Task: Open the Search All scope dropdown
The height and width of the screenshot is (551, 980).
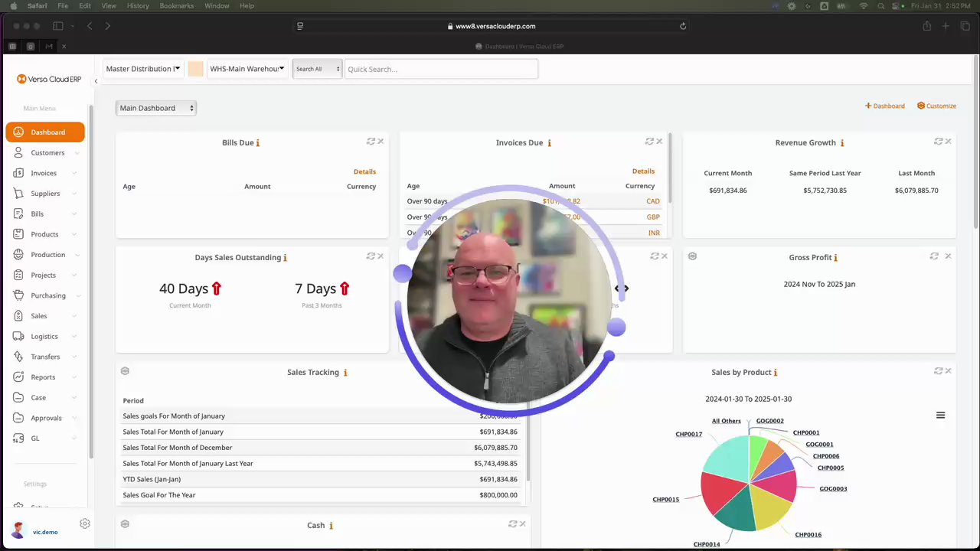Action: click(x=317, y=69)
